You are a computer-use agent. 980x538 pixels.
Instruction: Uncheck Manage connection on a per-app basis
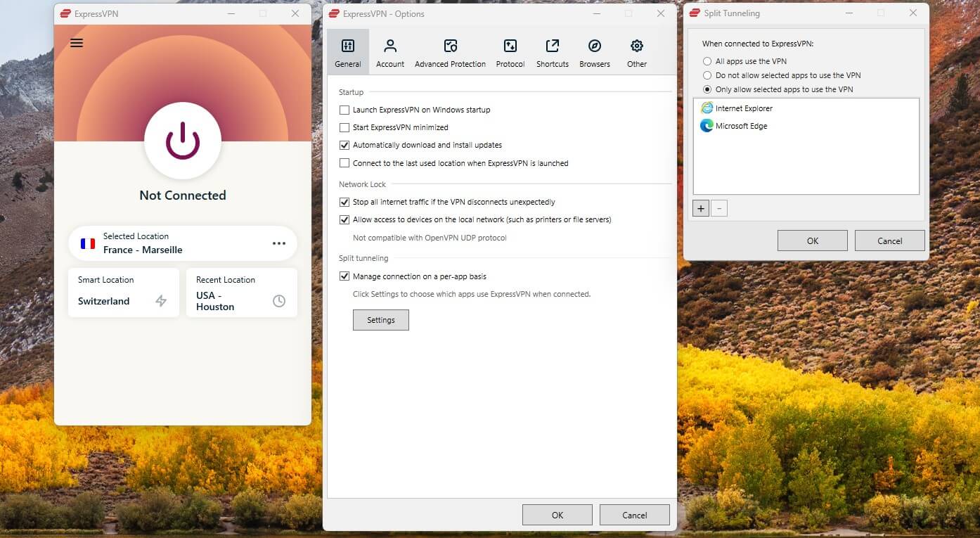[344, 276]
